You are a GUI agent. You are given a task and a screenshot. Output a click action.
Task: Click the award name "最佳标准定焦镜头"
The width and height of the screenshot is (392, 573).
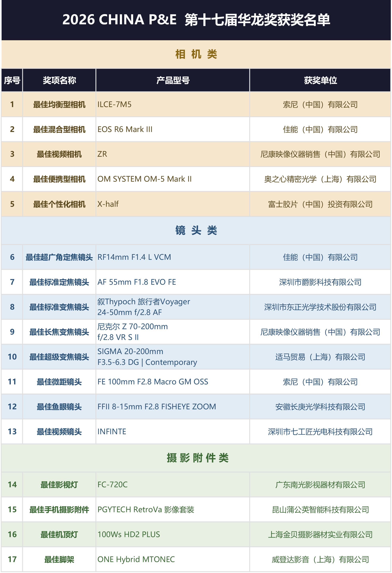point(59,282)
